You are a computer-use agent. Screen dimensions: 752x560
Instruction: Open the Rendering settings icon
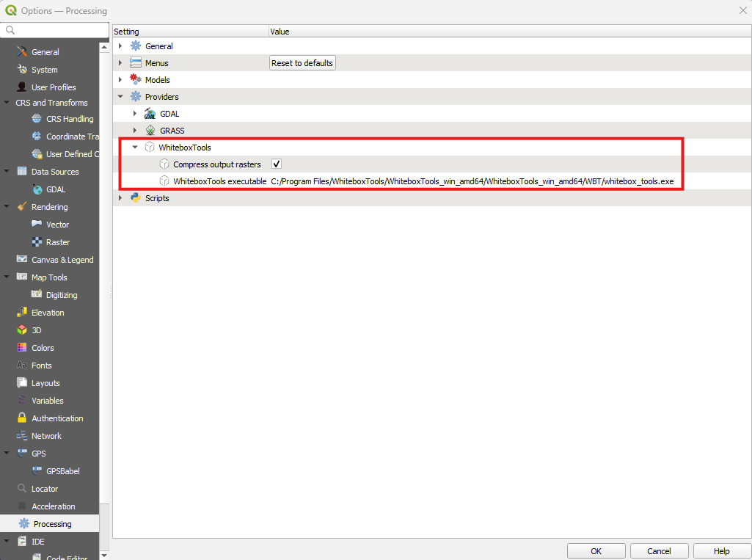[21, 206]
